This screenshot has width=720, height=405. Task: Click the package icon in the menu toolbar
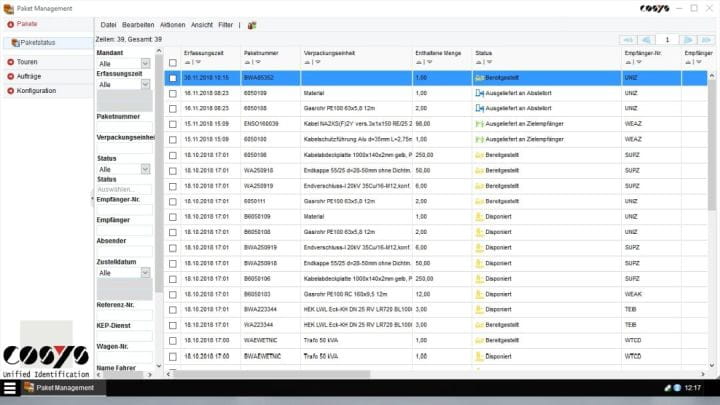252,25
